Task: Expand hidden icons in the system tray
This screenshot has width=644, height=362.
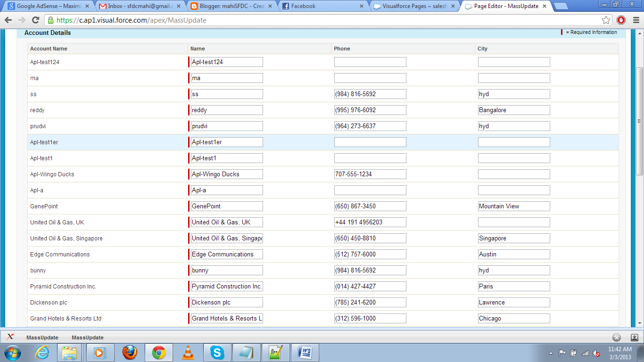Action: tap(551, 352)
